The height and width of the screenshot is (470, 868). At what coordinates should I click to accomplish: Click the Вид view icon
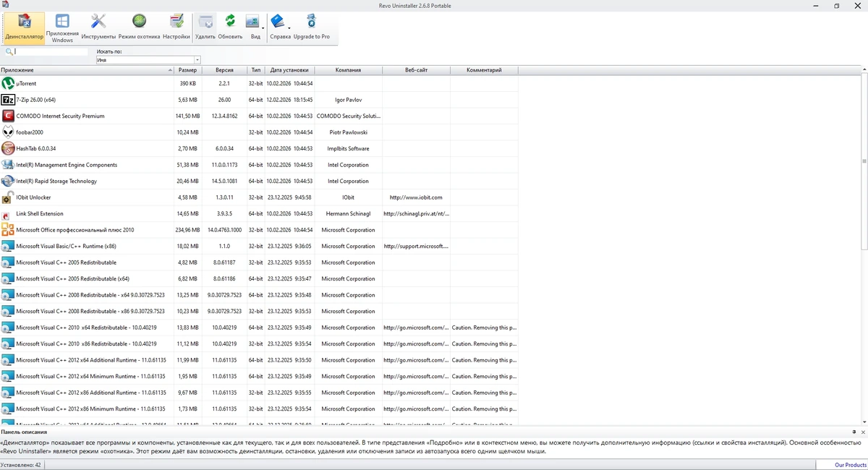pos(252,21)
